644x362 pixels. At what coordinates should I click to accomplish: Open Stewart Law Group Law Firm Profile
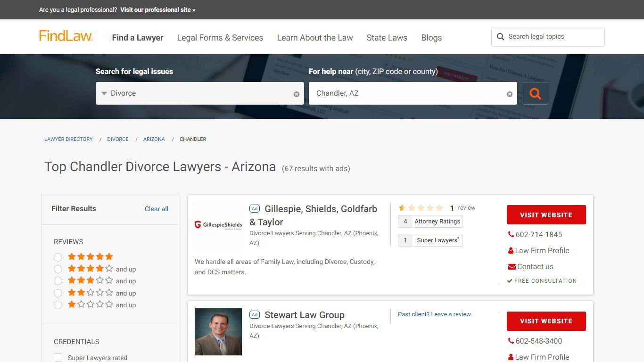[542, 357]
